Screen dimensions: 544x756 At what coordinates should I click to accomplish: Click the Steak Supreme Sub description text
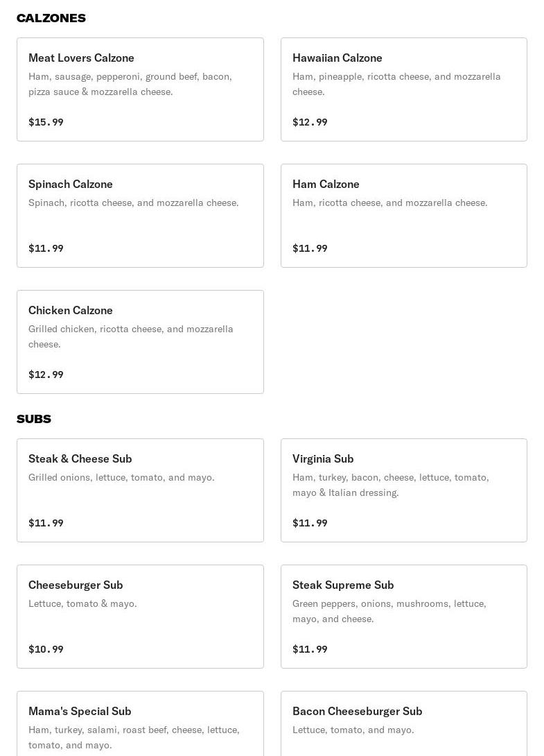pos(389,611)
